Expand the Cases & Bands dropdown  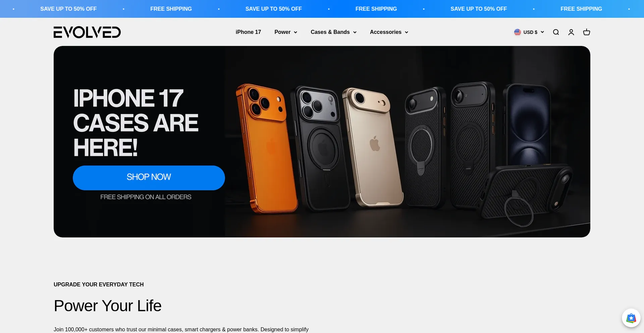pos(333,32)
